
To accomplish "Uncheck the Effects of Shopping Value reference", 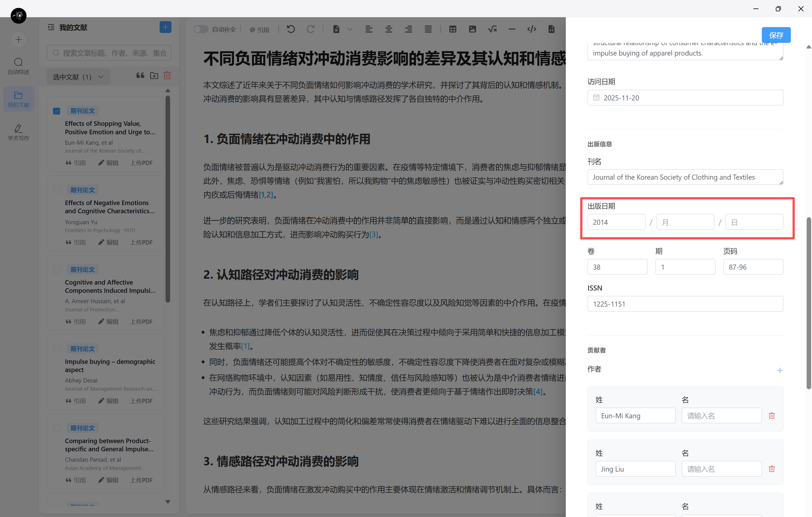I will 57,111.
